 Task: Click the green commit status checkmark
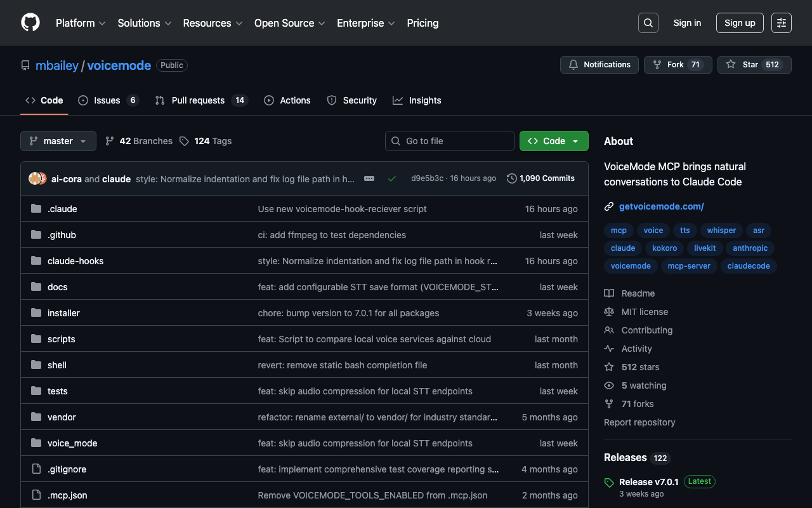(x=392, y=179)
